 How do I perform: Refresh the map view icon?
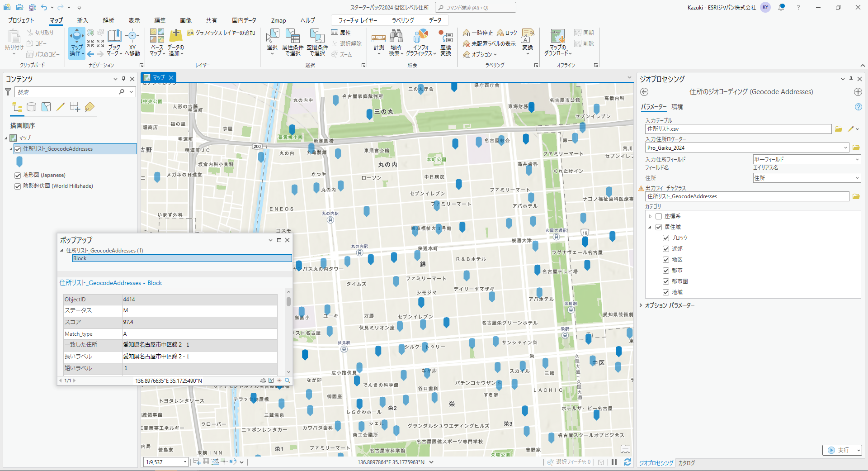click(x=627, y=462)
